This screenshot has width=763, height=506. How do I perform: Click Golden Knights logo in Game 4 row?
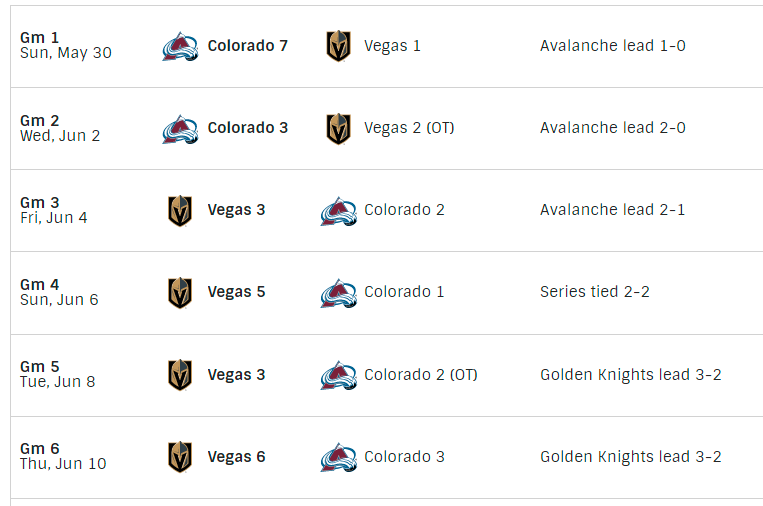click(180, 292)
